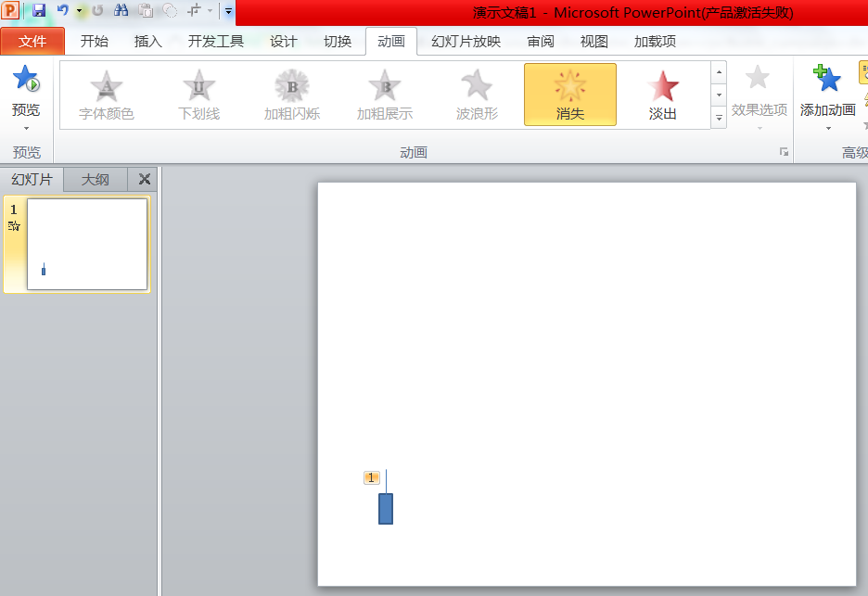The image size is (868, 596).
Task: Select the 消失 animation effect
Action: coord(569,94)
